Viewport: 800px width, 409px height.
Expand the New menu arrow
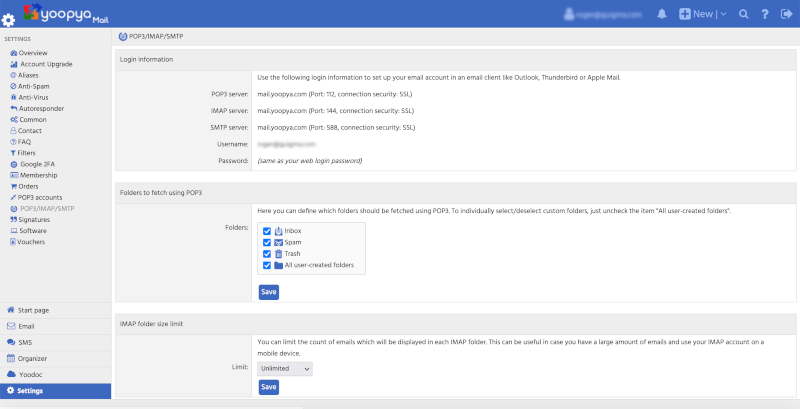[722, 14]
